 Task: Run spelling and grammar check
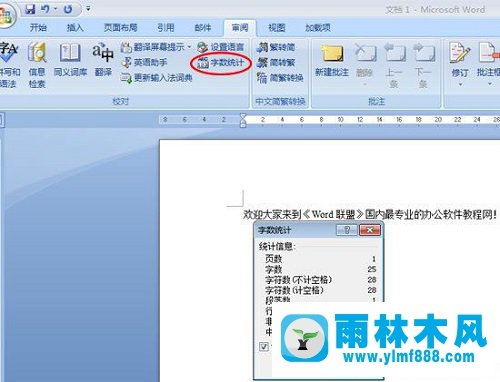pyautogui.click(x=9, y=65)
